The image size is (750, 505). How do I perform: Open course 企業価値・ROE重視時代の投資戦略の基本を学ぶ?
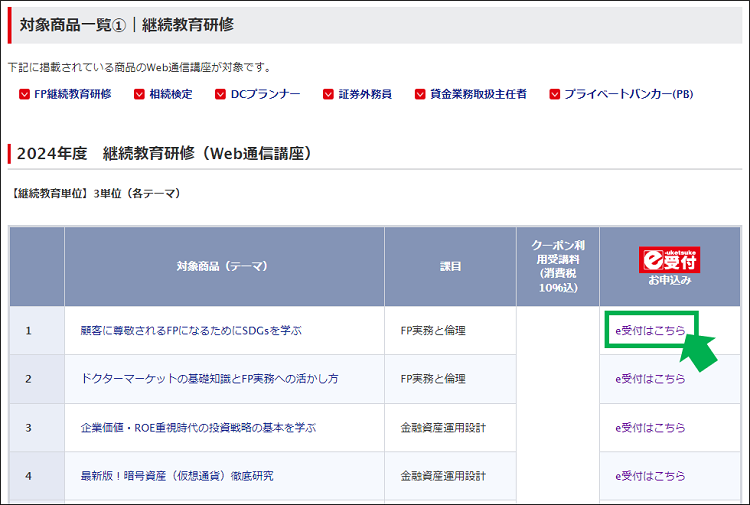click(198, 428)
